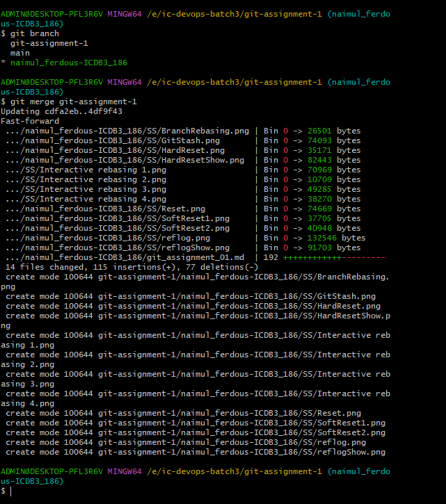The height and width of the screenshot is (504, 446).
Task: Click the '132546' byte size value
Action: [321, 238]
